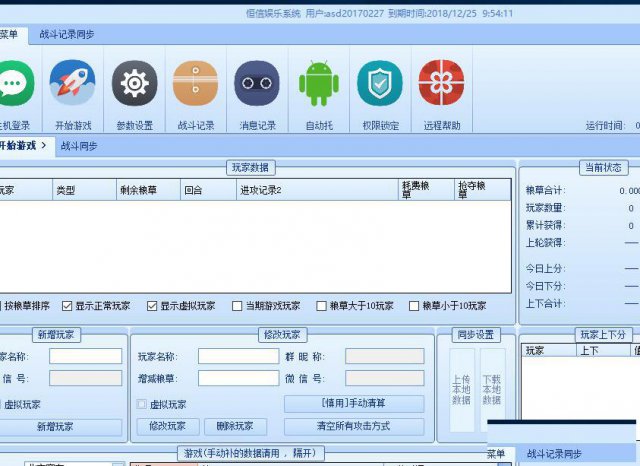
Task: Switch to the 战斗同步 sub-tab
Action: [79, 146]
